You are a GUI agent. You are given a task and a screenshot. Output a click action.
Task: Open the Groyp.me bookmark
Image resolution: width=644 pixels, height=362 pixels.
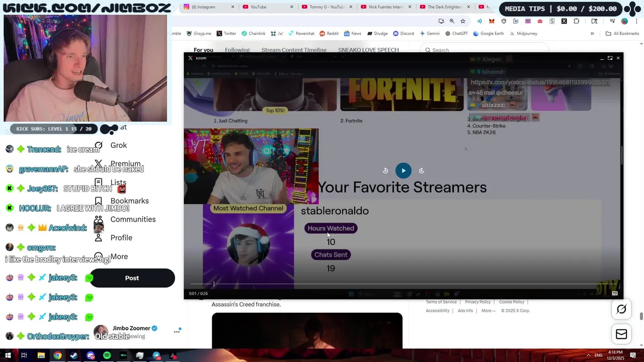[x=199, y=34]
